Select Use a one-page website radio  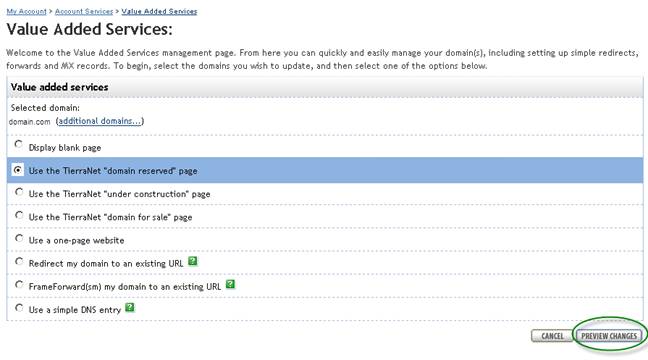coord(19,238)
